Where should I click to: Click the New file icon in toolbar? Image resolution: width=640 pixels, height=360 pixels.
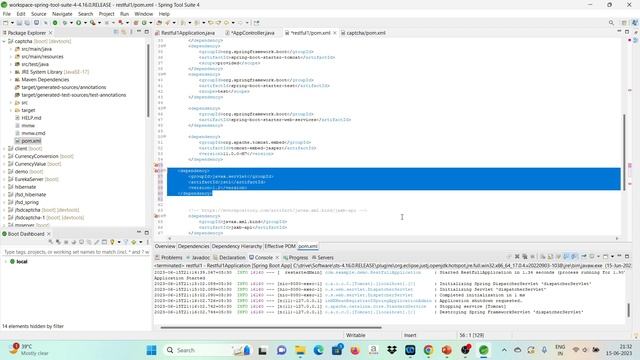coord(6,23)
